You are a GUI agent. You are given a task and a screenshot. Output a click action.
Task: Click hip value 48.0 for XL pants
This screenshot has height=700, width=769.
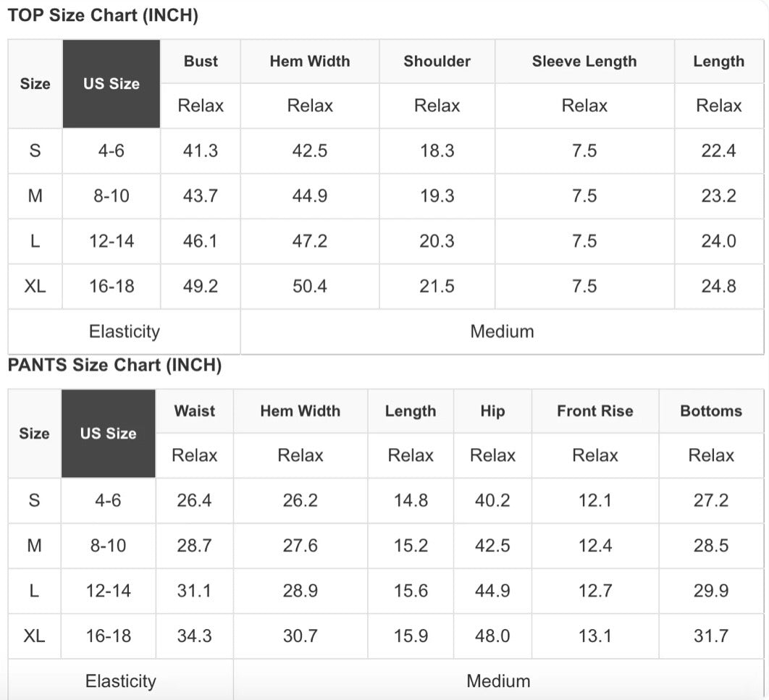(493, 636)
